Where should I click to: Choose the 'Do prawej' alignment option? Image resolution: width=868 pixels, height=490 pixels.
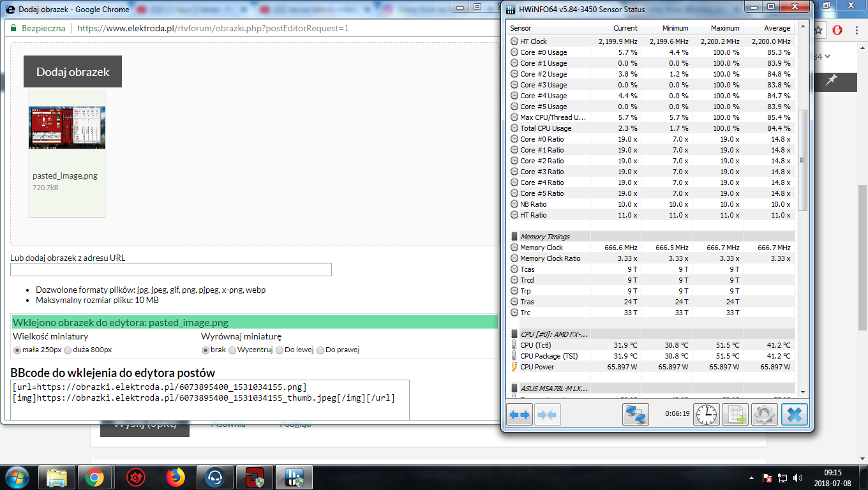click(320, 350)
